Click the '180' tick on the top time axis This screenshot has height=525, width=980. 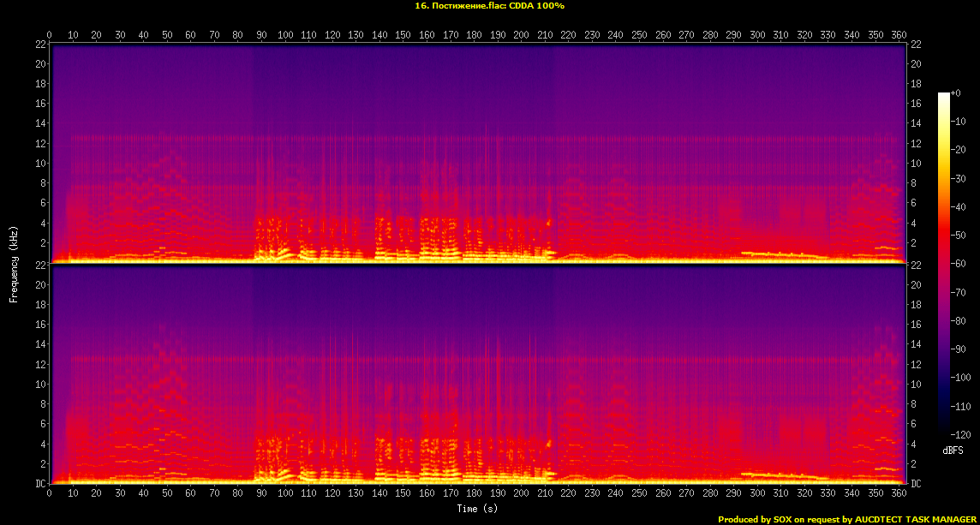(474, 35)
